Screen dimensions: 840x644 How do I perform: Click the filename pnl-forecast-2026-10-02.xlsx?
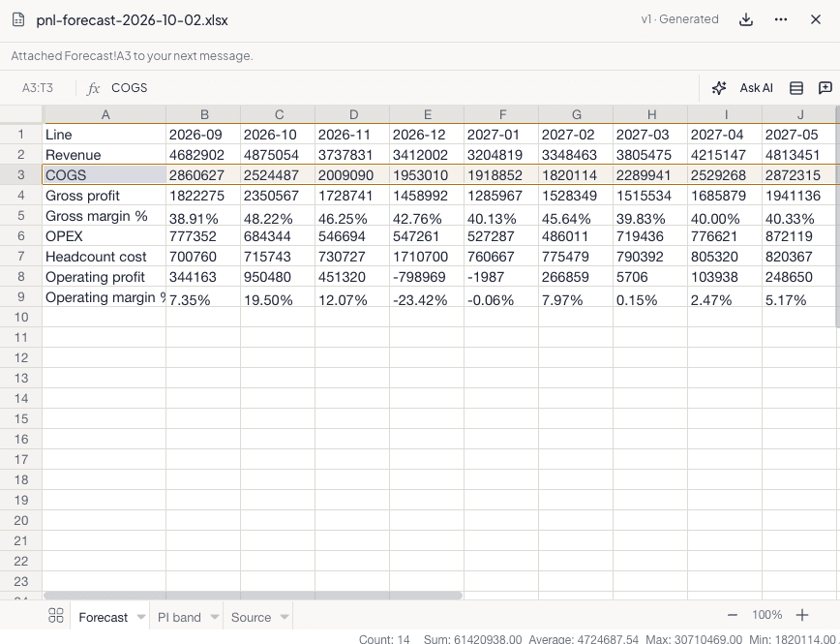click(133, 20)
